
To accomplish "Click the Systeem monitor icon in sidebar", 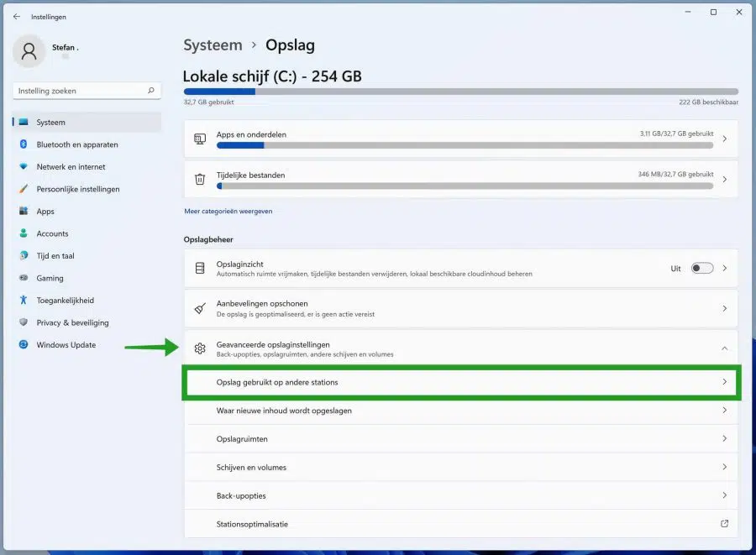I will pos(24,122).
